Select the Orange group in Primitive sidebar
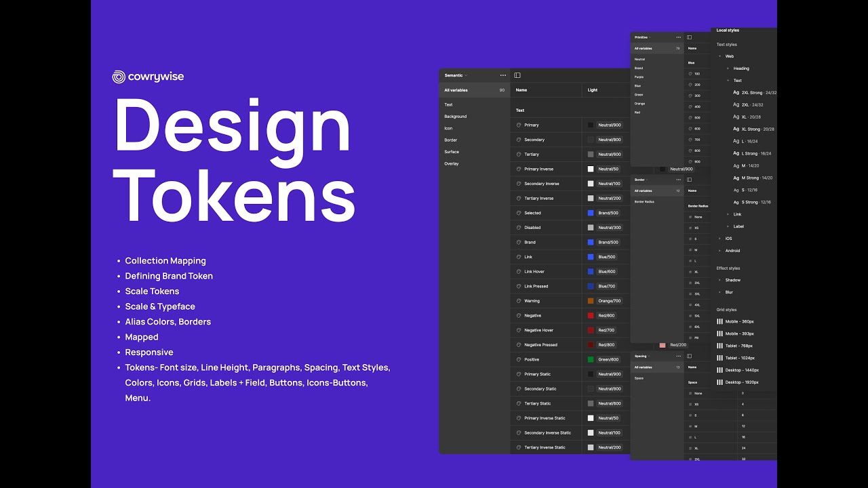Image resolution: width=868 pixels, height=488 pixels. [x=639, y=104]
